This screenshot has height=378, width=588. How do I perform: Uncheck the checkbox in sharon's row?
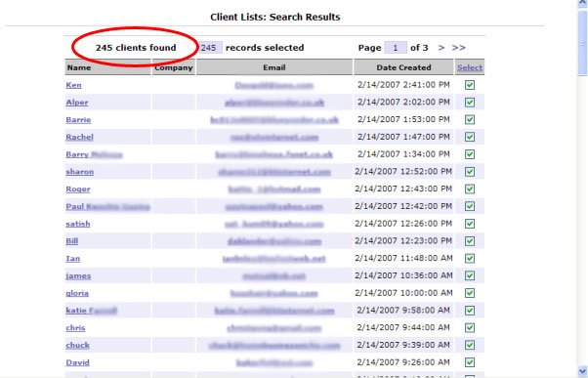pos(470,171)
